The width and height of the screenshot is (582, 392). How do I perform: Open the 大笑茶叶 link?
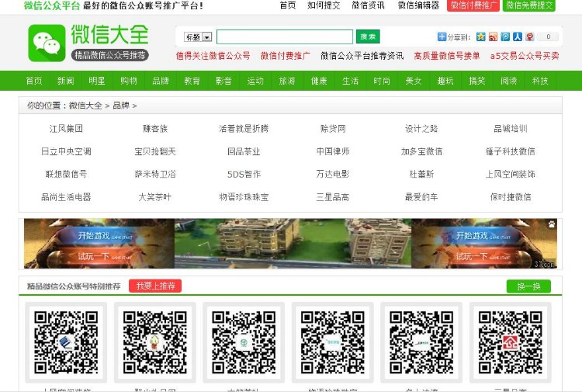(x=154, y=197)
